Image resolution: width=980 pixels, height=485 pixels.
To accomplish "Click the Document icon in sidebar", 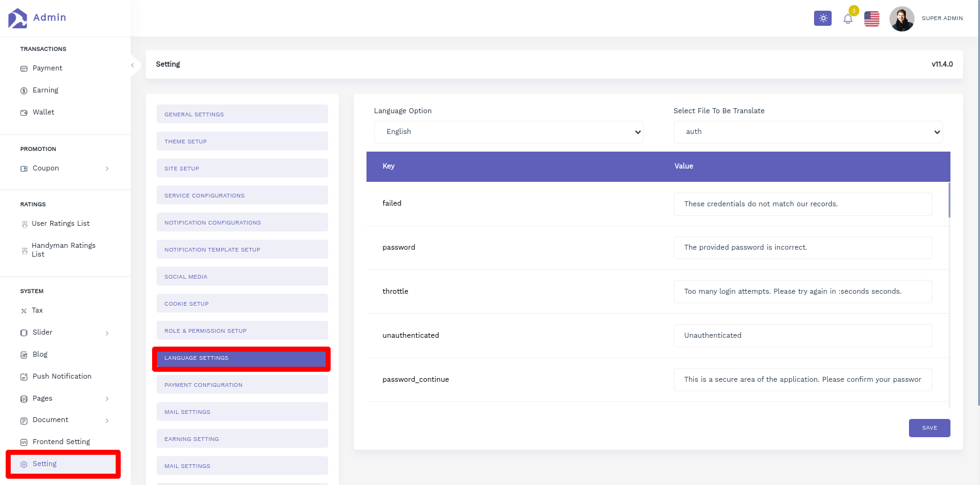I will 24,420.
